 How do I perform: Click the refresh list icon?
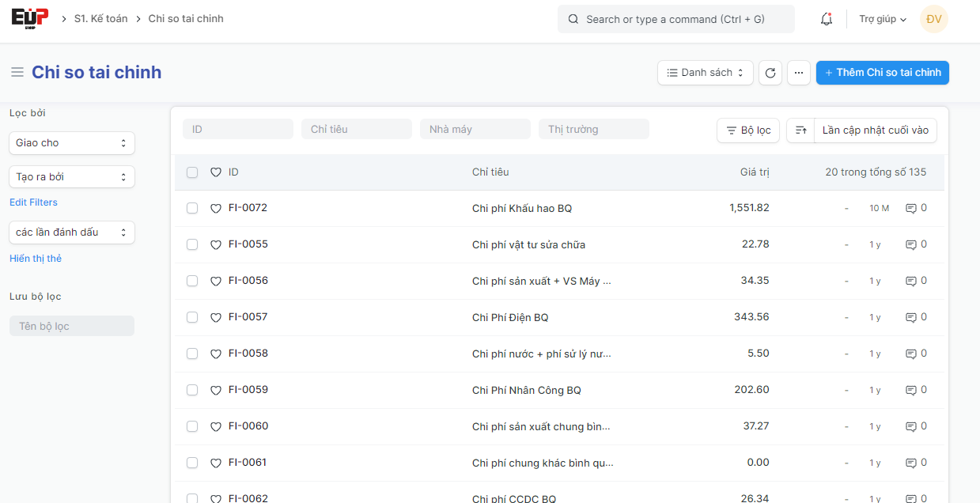coord(770,73)
